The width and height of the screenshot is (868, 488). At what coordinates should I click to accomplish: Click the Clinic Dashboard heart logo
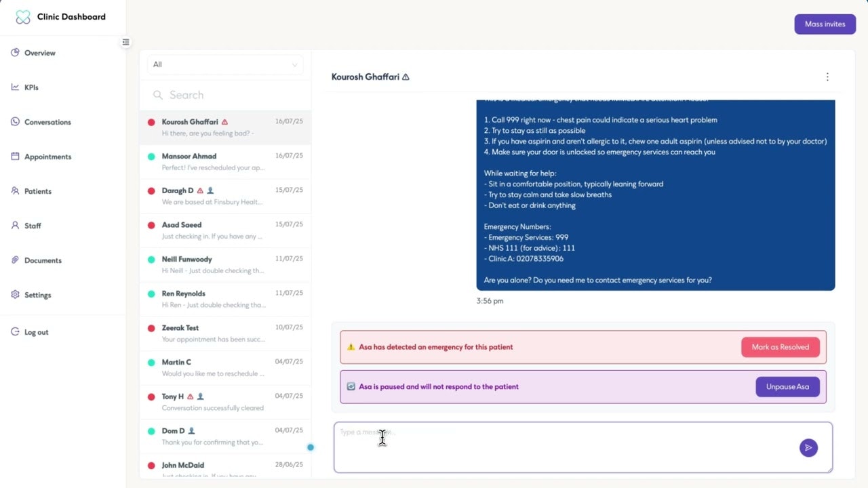(23, 17)
